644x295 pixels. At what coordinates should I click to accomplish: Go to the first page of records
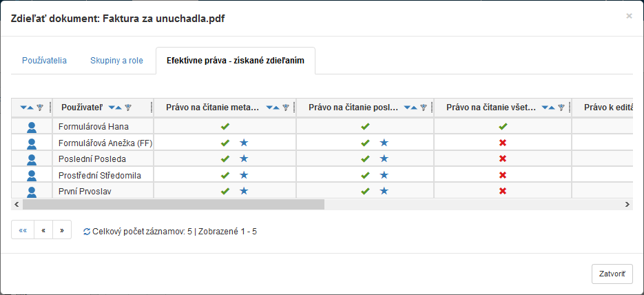tap(23, 230)
